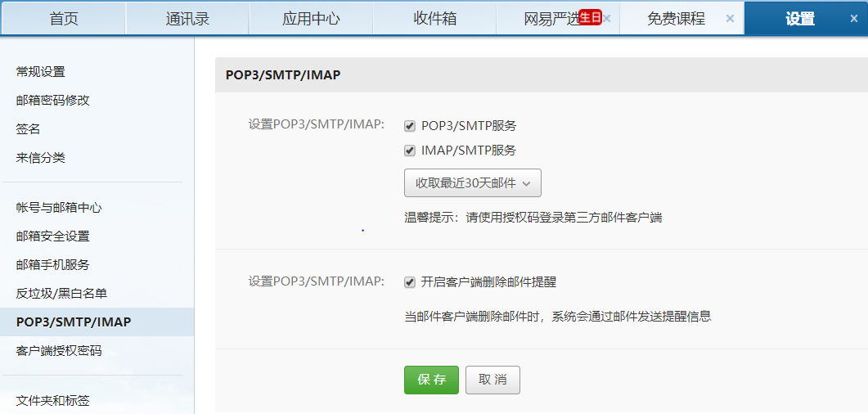Click the red 生日 badge icon
The width and height of the screenshot is (868, 414).
pyautogui.click(x=590, y=18)
